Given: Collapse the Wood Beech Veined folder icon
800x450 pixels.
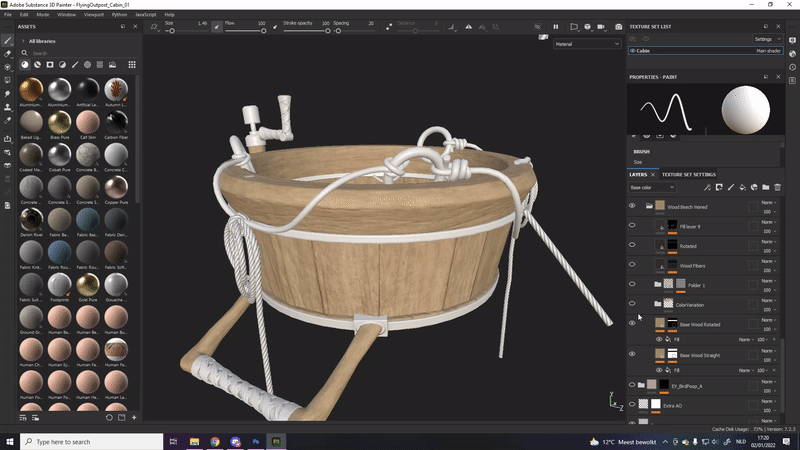Looking at the screenshot, I should click(x=649, y=206).
